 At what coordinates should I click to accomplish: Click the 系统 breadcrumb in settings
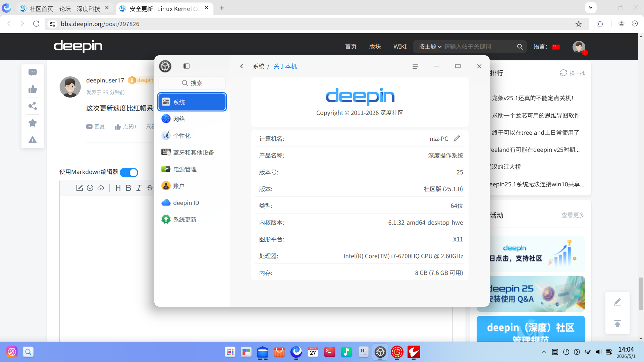(259, 66)
